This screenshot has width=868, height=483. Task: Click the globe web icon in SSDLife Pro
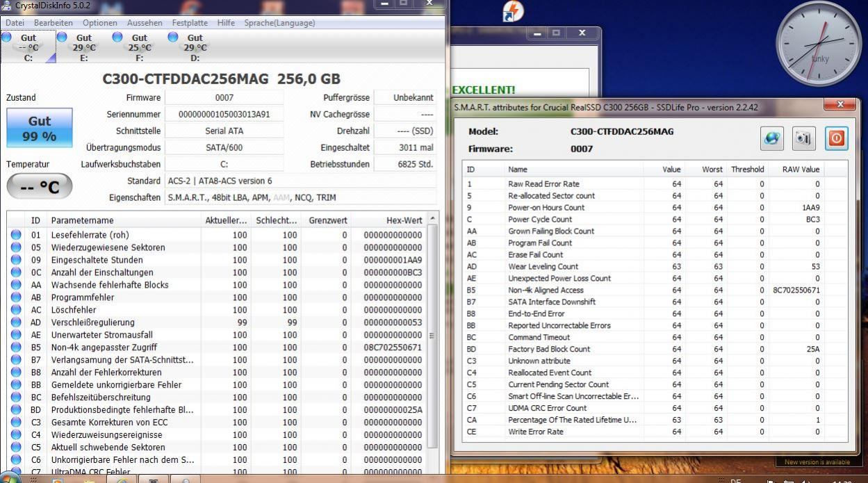(x=772, y=138)
